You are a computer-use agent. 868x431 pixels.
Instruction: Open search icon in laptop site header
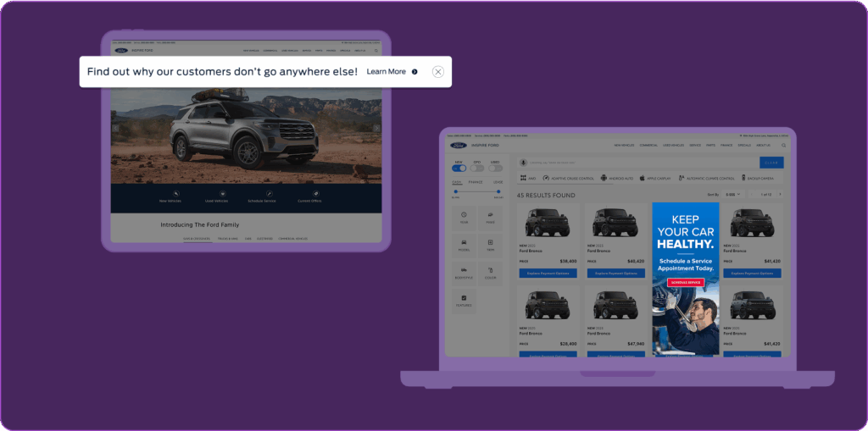(x=783, y=145)
